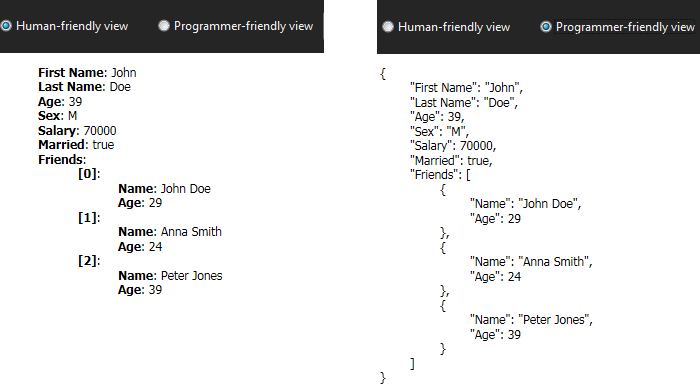Click 'Age: 29' under index [0]
This screenshot has height=391, width=700.
tap(140, 203)
